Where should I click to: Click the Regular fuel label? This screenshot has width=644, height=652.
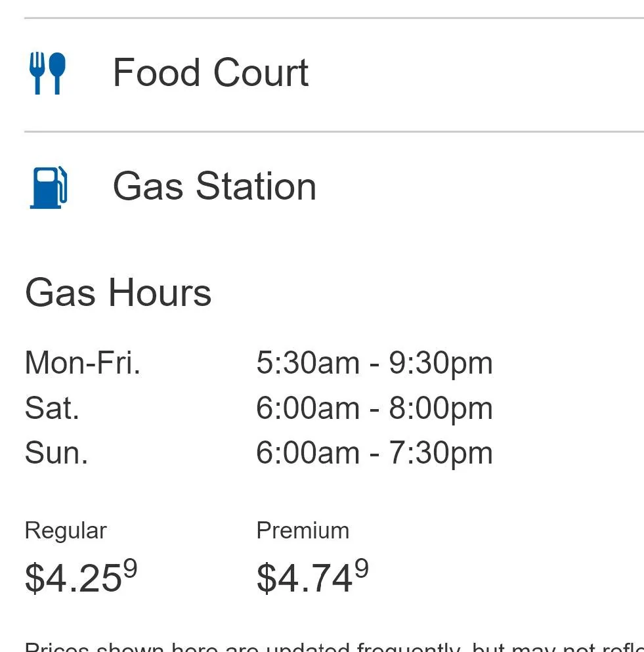tap(66, 531)
